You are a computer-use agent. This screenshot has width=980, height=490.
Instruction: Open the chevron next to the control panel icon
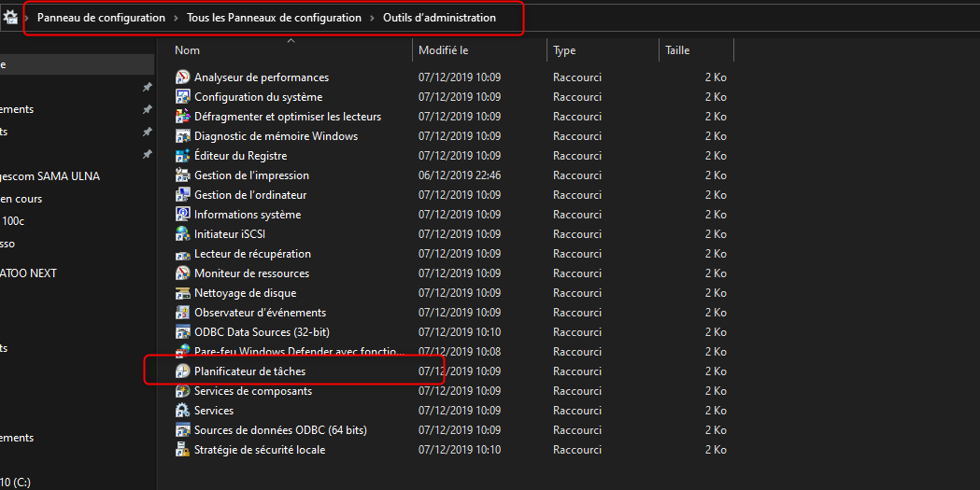tap(27, 18)
